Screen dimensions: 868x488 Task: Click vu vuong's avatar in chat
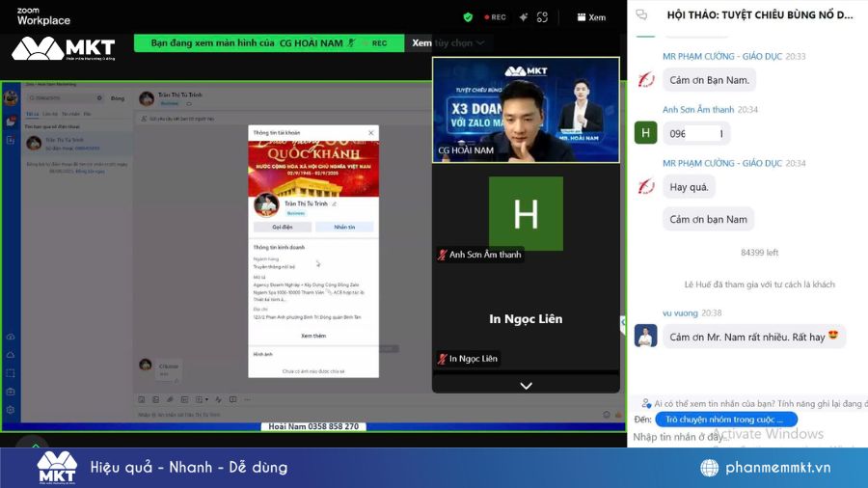(645, 336)
